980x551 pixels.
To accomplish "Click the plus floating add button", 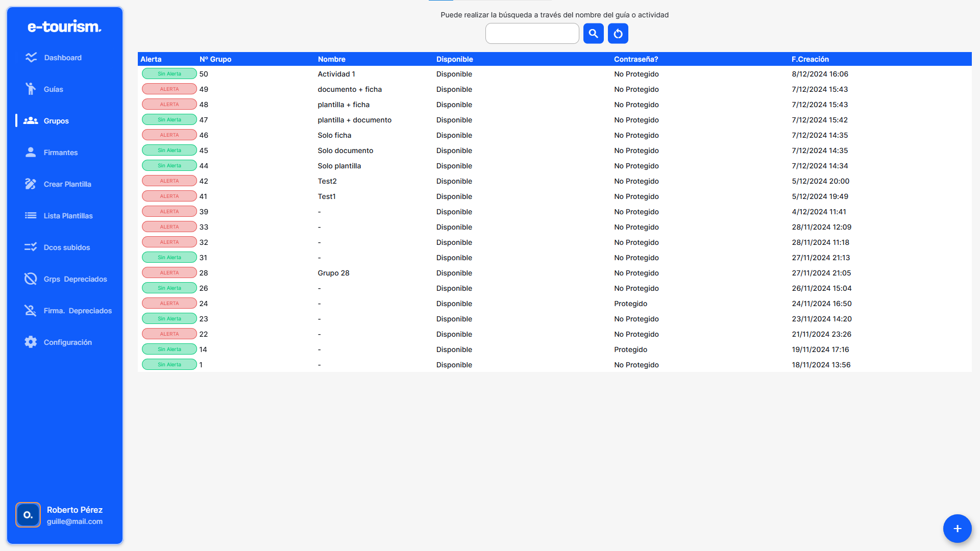I will tap(957, 529).
